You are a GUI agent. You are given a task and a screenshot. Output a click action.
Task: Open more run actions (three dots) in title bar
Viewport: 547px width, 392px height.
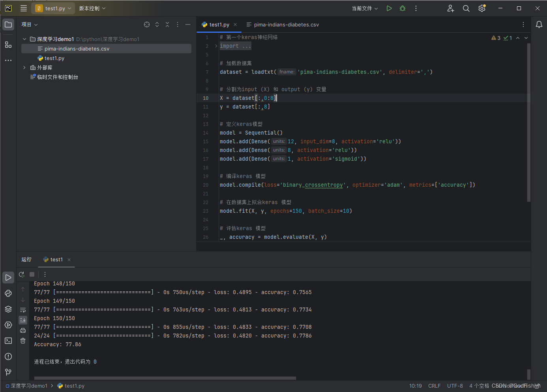[416, 8]
